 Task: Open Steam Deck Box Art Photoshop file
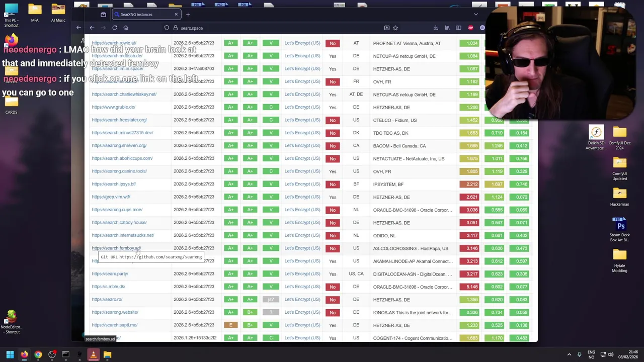619,229
